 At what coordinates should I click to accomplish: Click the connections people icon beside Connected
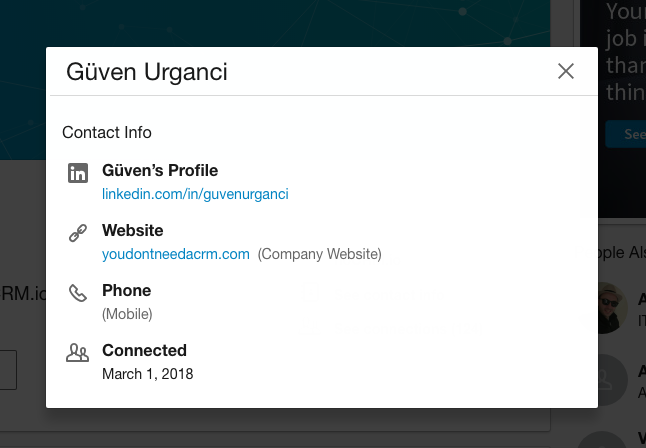[x=77, y=353]
